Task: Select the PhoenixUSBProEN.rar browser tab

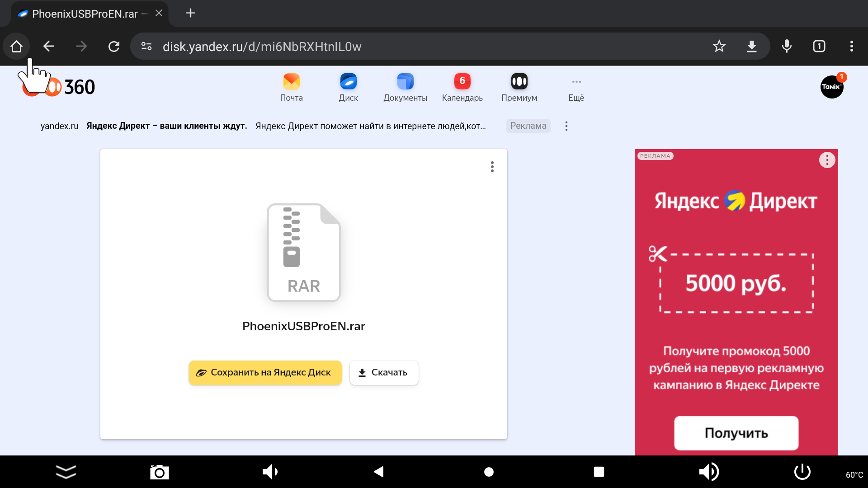Action: (84, 14)
